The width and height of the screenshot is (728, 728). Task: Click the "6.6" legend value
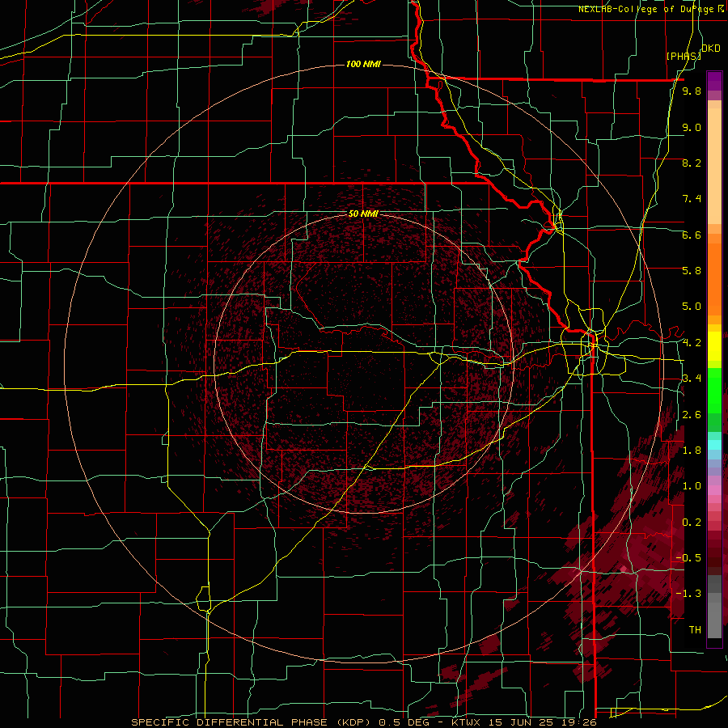tap(692, 235)
